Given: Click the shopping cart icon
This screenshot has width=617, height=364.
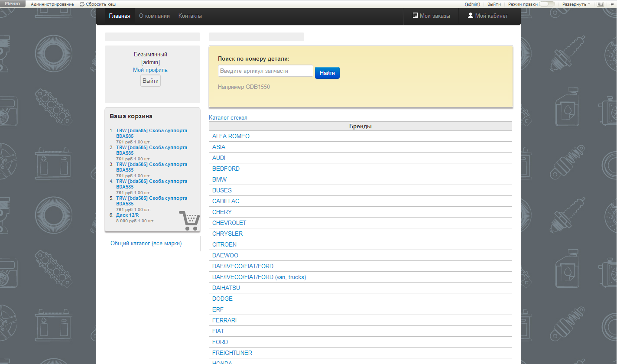Looking at the screenshot, I should point(189,221).
